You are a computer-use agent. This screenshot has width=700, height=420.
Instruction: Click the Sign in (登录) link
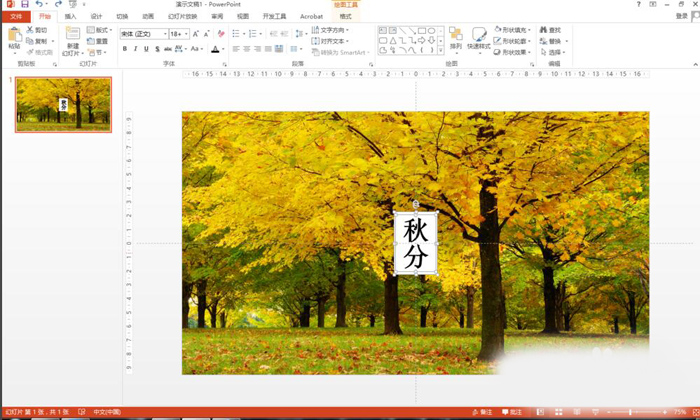coord(683,17)
